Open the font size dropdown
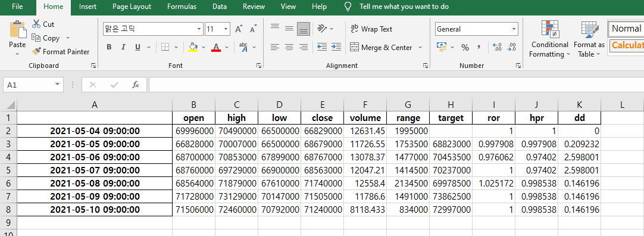 [x=226, y=29]
